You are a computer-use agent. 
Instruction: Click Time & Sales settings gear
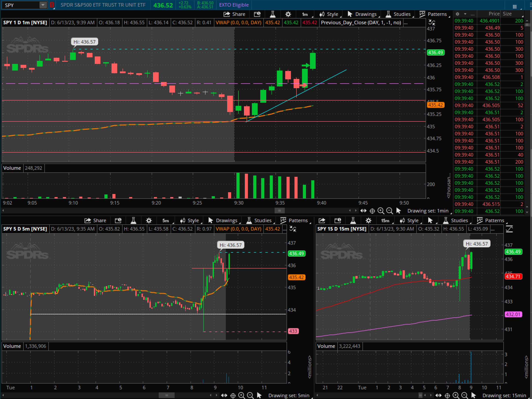pos(457,14)
